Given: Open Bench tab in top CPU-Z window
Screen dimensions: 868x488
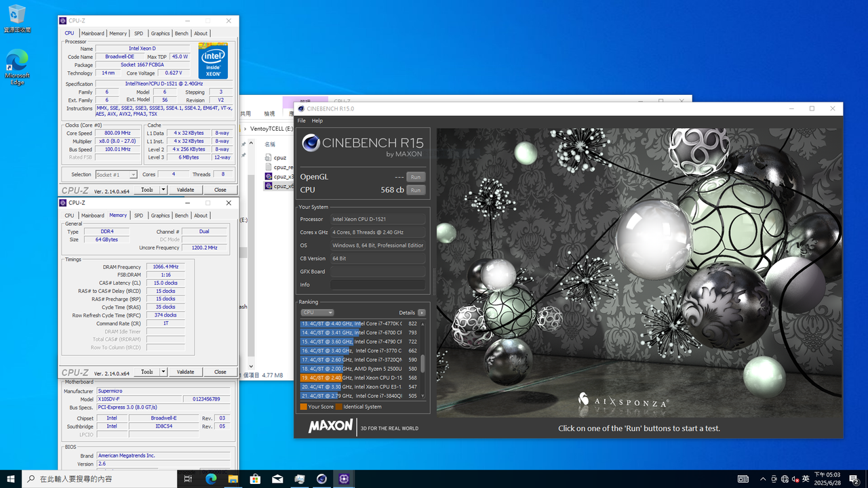Looking at the screenshot, I should point(182,33).
